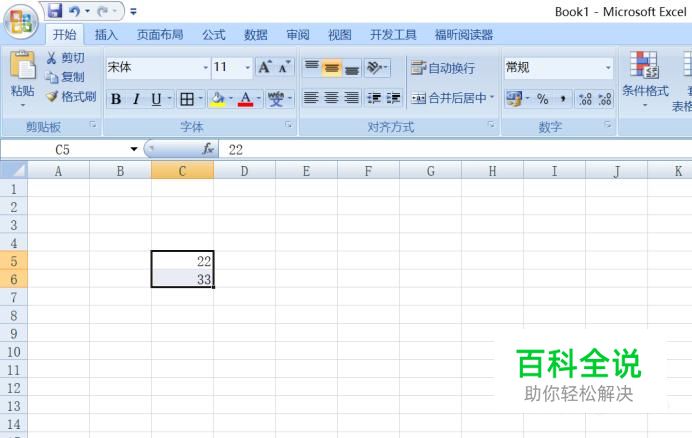
Task: Click the Office button logo
Action: [21, 21]
